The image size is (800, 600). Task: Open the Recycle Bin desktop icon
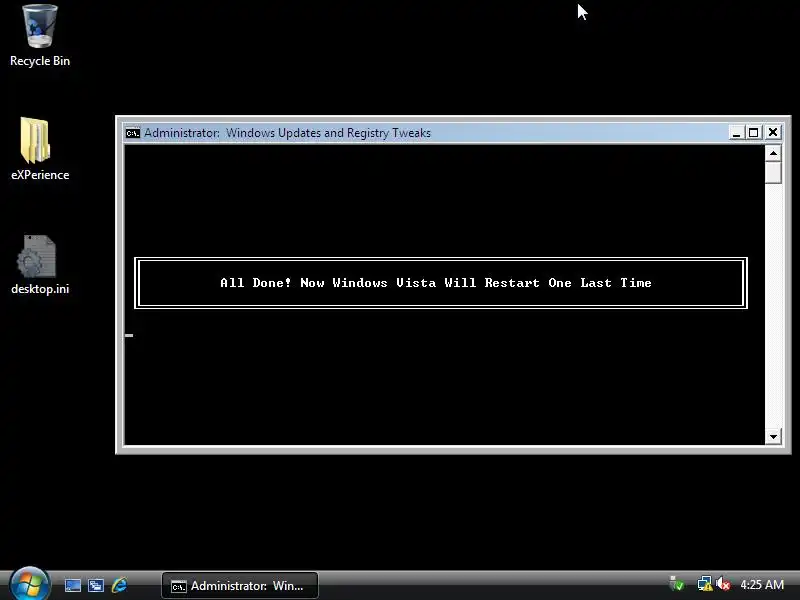click(x=40, y=27)
